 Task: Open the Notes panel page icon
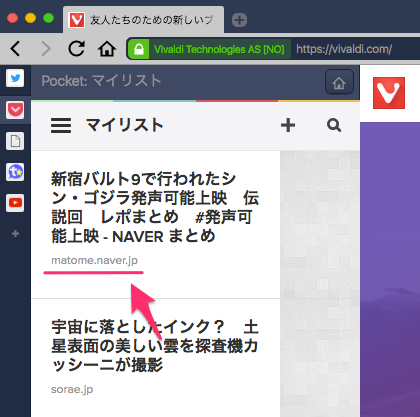click(x=15, y=141)
